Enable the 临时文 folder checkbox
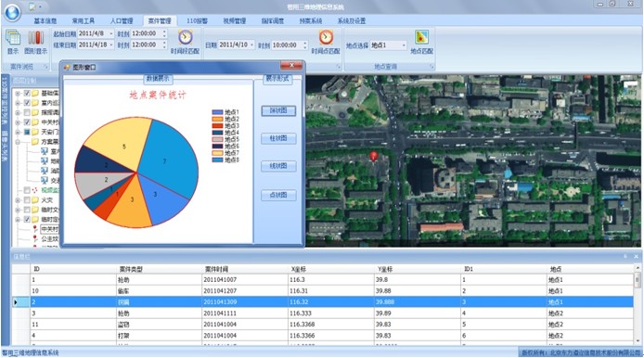This screenshot has height=358, width=644. [x=27, y=210]
